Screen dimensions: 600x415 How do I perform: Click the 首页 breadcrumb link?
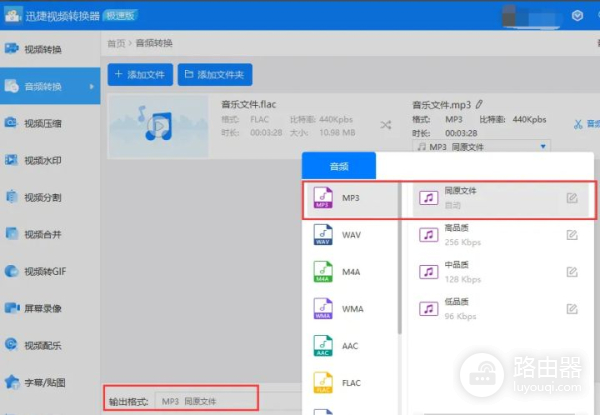[x=116, y=43]
